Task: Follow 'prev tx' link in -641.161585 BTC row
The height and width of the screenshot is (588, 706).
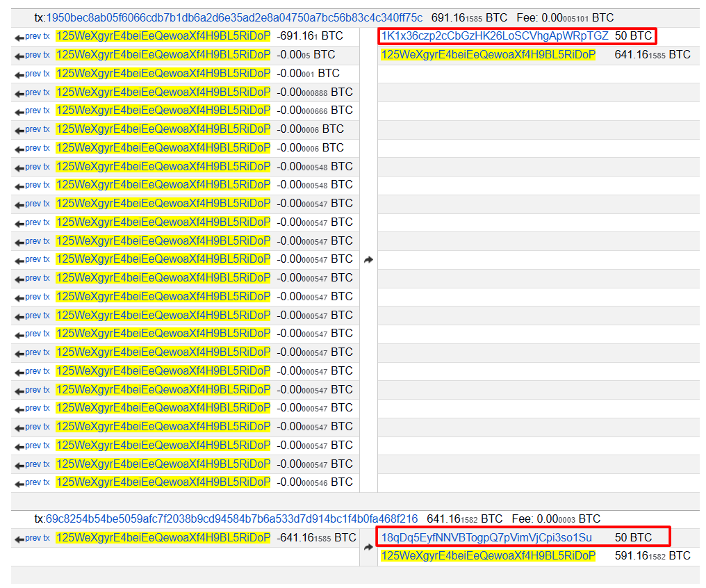Action: point(38,537)
